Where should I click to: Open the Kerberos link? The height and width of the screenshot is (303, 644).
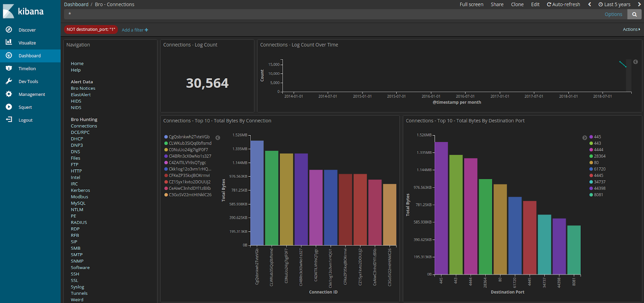(80, 190)
